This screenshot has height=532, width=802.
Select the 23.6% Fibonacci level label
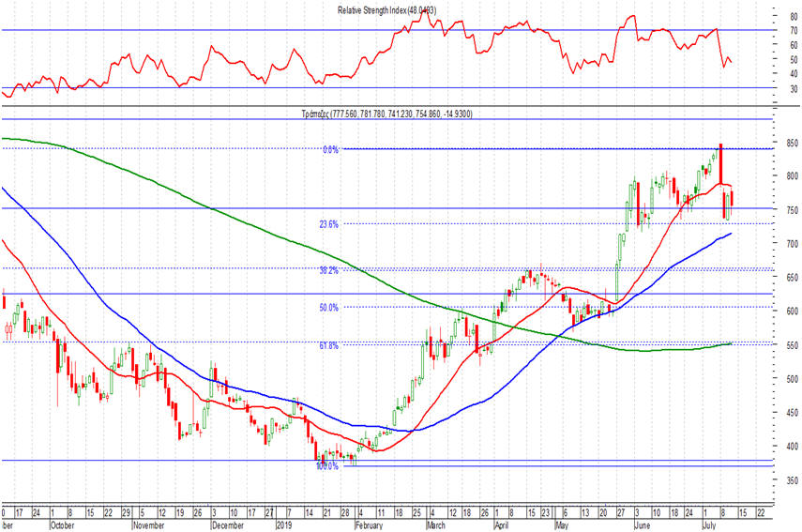click(329, 224)
